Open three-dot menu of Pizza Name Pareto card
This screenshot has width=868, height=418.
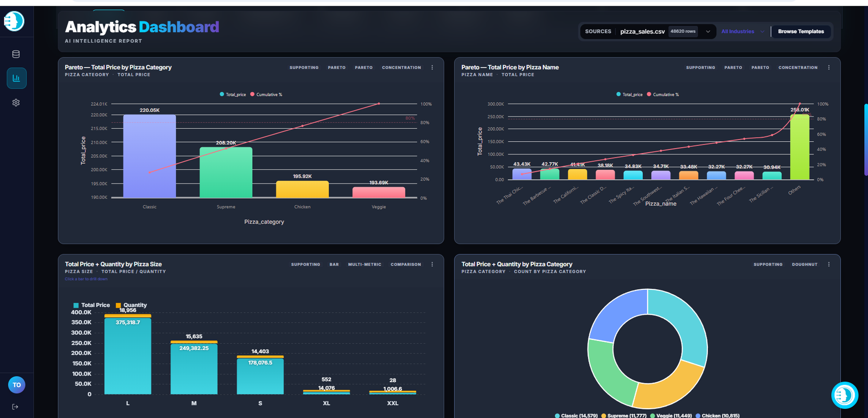click(x=829, y=68)
